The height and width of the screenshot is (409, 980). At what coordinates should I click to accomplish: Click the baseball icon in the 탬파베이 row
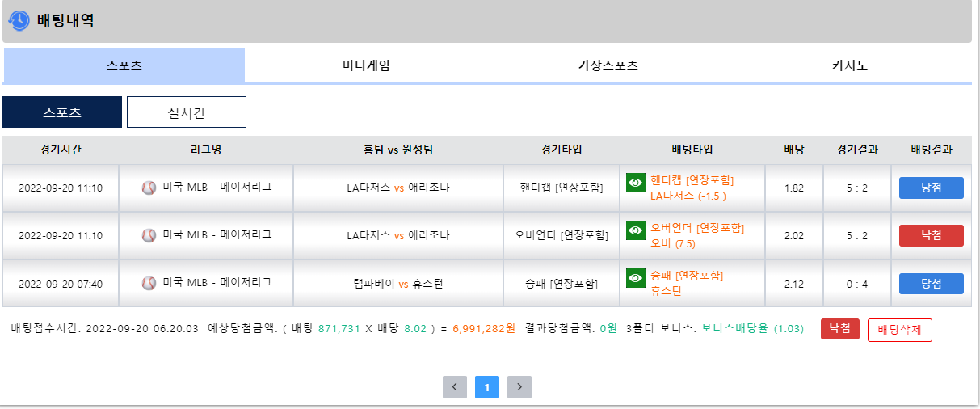(x=149, y=283)
